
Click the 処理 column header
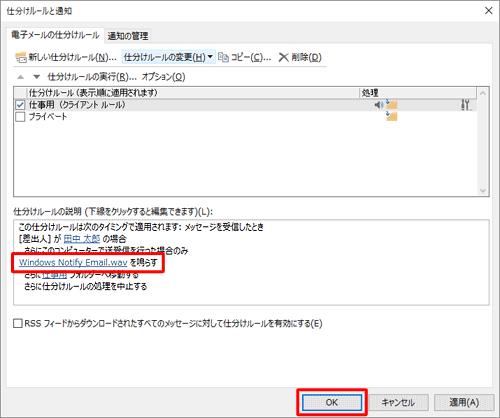coord(418,93)
